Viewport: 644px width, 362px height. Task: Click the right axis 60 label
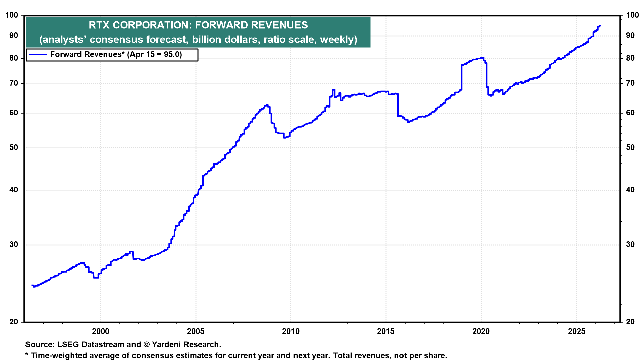[630, 113]
